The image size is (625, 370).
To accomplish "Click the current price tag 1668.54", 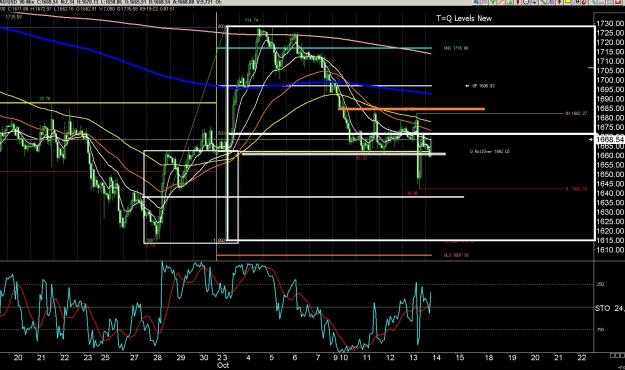I will tap(609, 139).
